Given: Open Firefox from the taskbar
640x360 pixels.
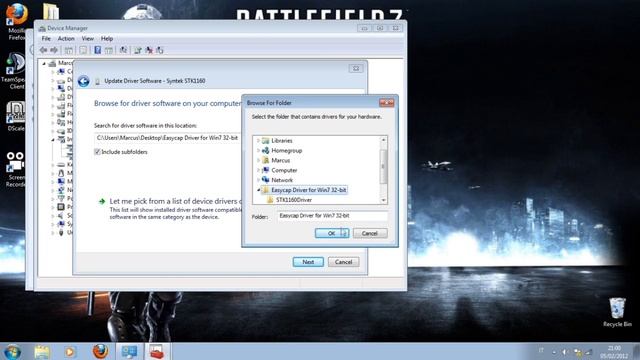Looking at the screenshot, I should (x=100, y=351).
